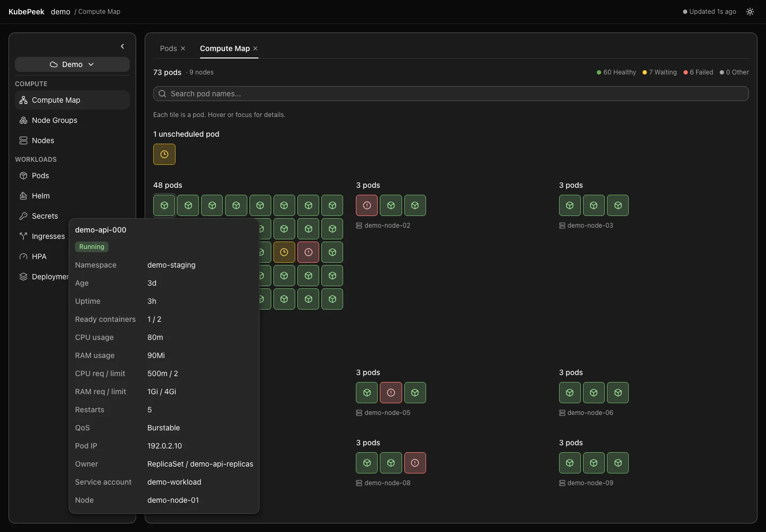Open the demo-node-09 label
The height and width of the screenshot is (532, 766).
586,483
